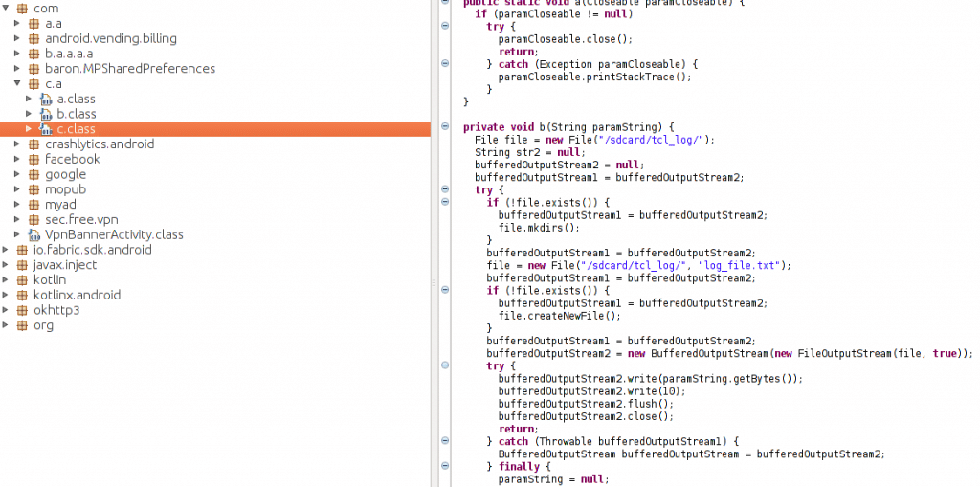Expand the kotlin package arrow
Image resolution: width=980 pixels, height=487 pixels.
(x=6, y=279)
